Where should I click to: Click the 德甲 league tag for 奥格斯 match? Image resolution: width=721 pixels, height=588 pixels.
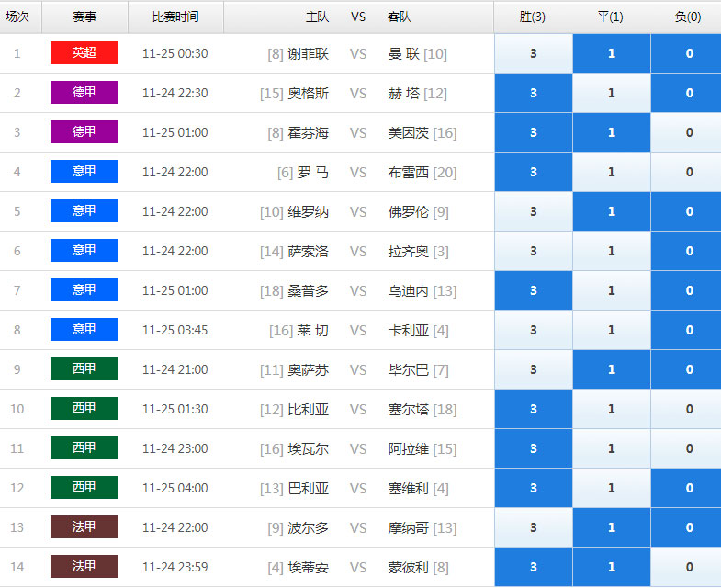84,93
